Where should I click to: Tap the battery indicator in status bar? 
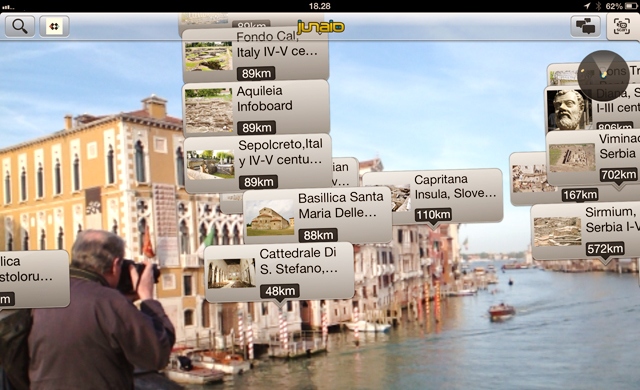pyautogui.click(x=630, y=6)
